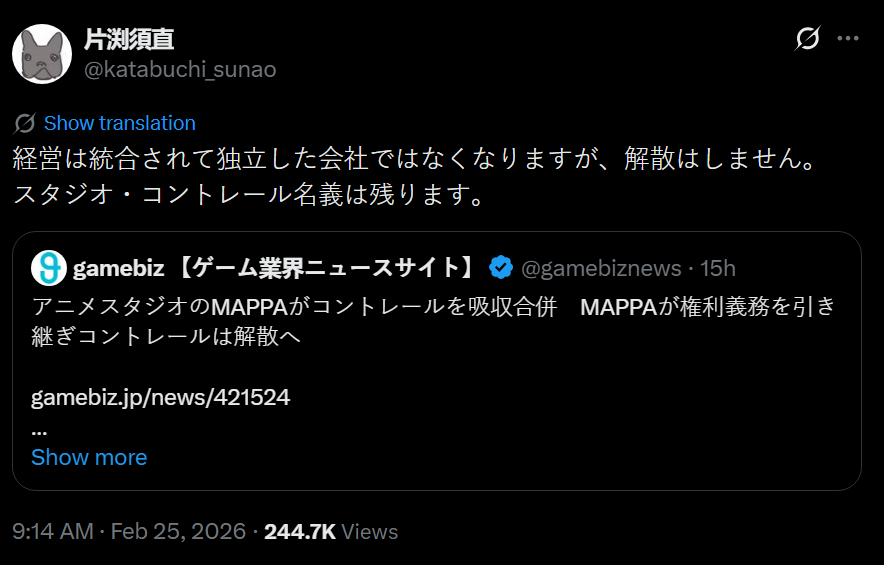Open the 244.7K Views count

coord(330,532)
